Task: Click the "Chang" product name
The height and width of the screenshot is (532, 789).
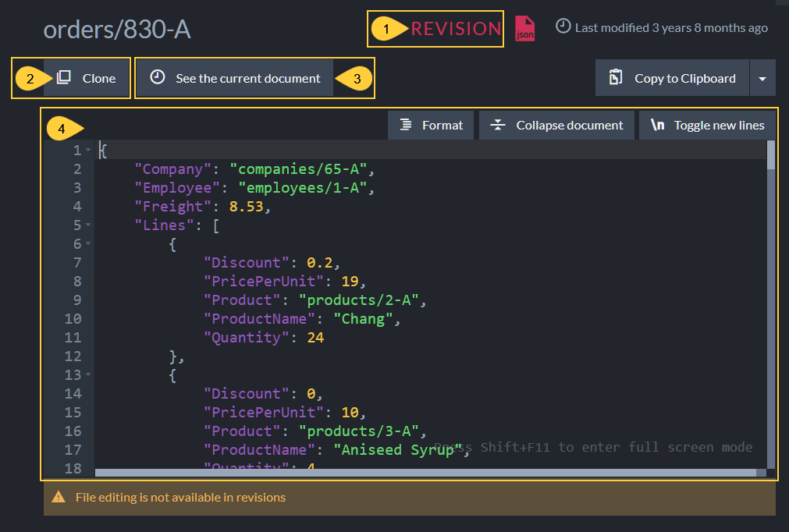Action: [x=363, y=319]
